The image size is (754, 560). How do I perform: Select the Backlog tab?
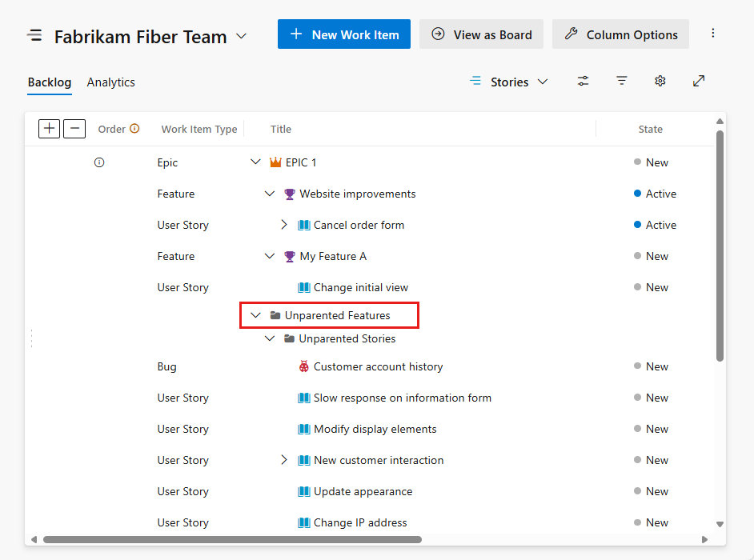point(49,82)
